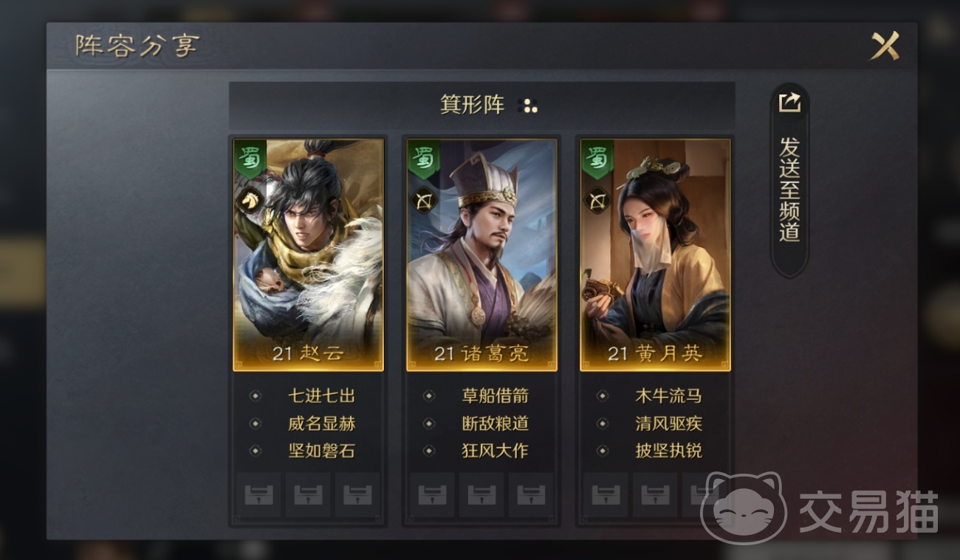
Task: Click the 蜀 faction badge on 赵云
Action: 250,159
